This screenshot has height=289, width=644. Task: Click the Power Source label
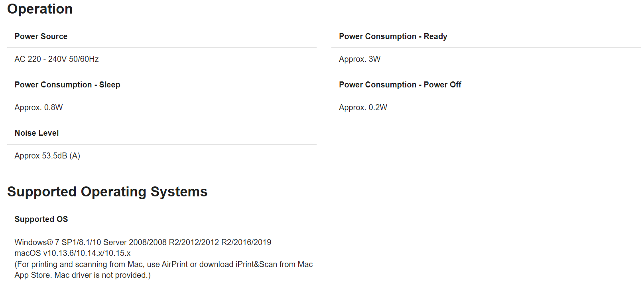[41, 36]
